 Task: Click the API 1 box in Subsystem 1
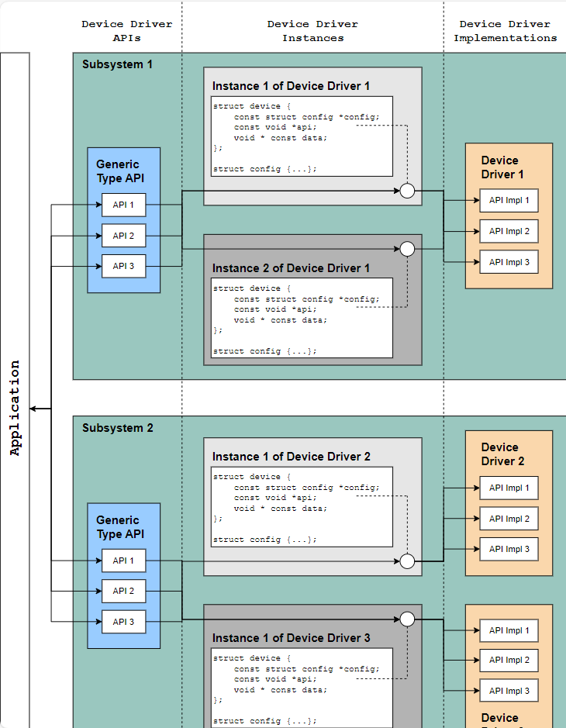123,205
